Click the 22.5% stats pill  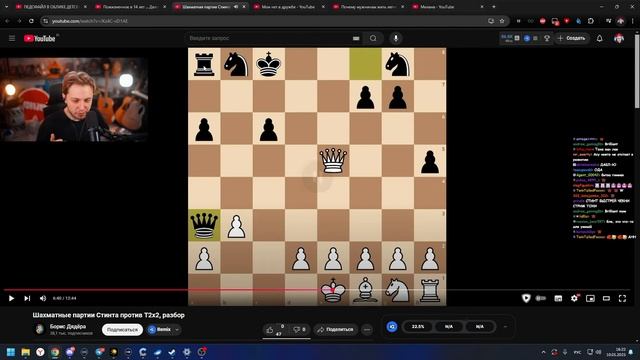pos(418,327)
